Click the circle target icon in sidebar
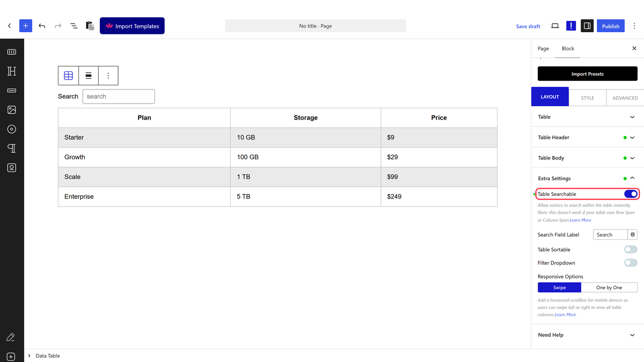Image resolution: width=644 pixels, height=362 pixels. coord(12,129)
